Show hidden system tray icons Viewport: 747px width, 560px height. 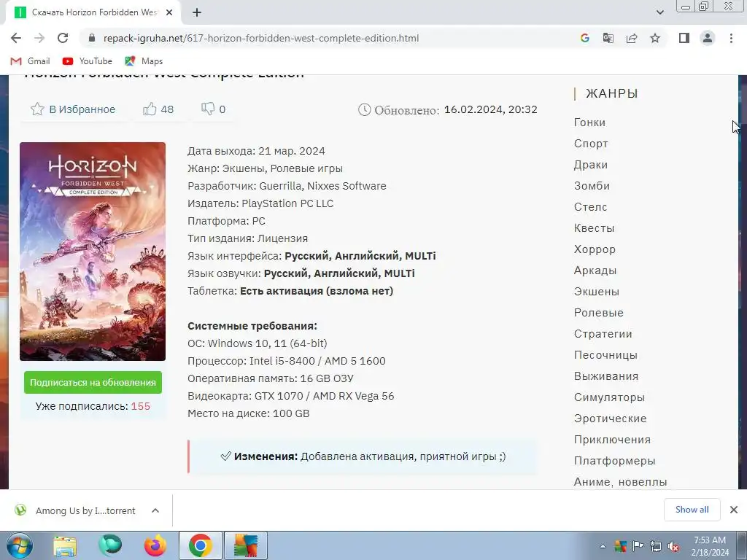pos(603,547)
